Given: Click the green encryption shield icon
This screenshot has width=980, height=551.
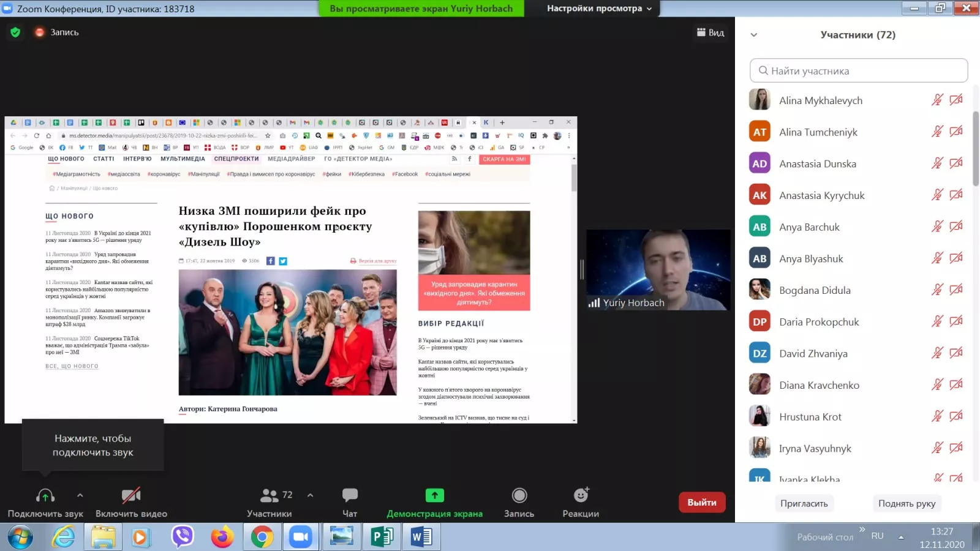Looking at the screenshot, I should [x=15, y=32].
